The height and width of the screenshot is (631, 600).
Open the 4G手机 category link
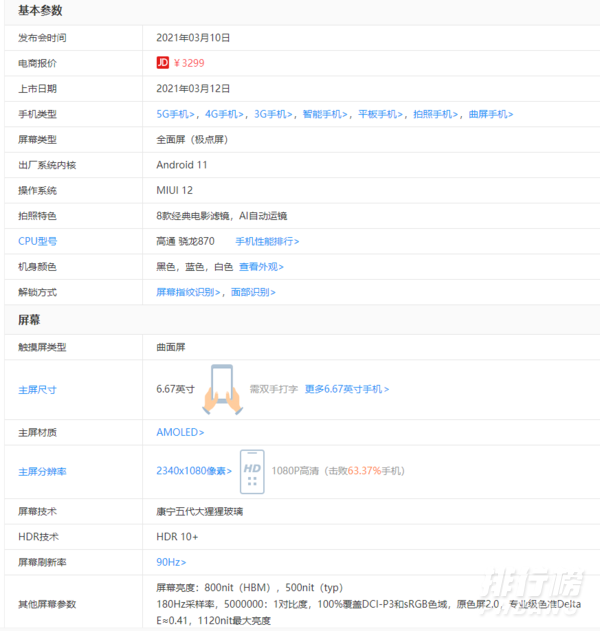[224, 114]
